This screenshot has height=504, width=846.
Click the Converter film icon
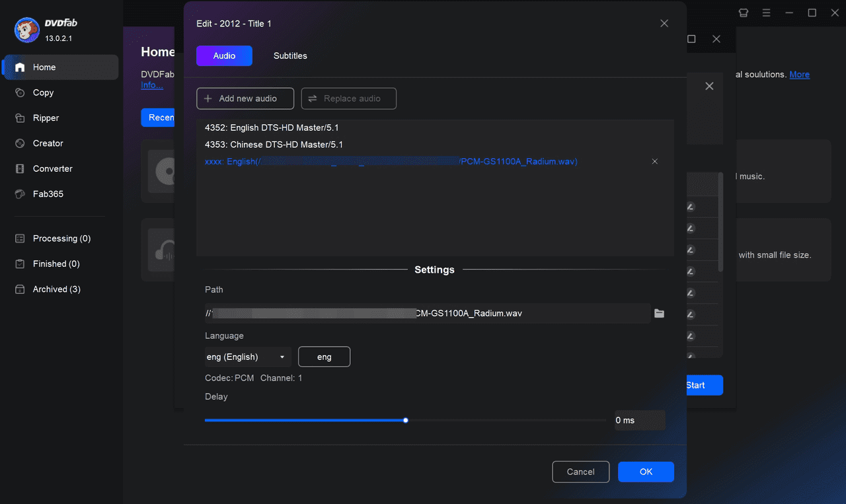(x=20, y=168)
